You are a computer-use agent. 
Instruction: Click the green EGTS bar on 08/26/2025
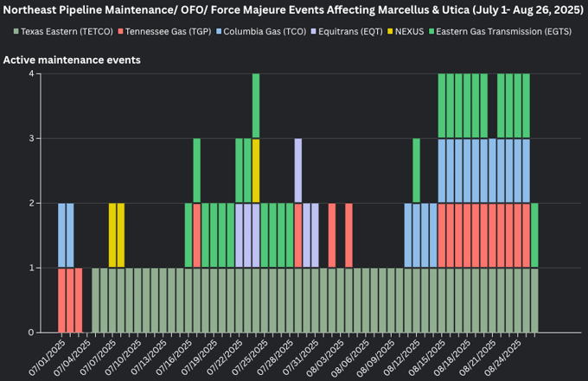pyautogui.click(x=534, y=235)
